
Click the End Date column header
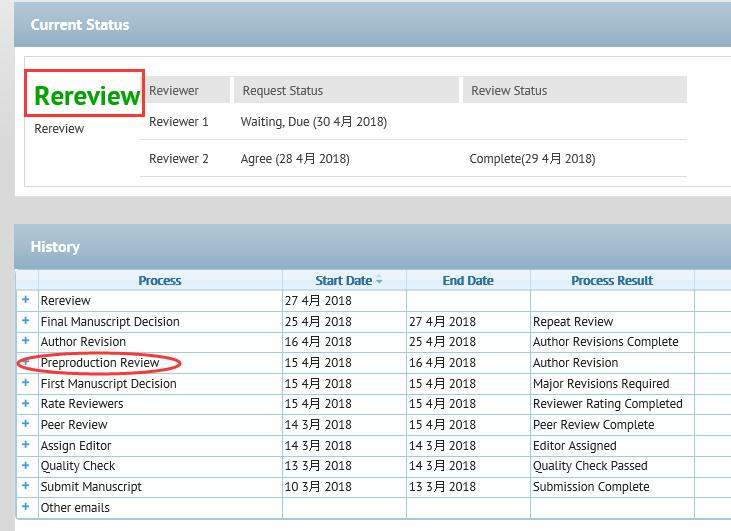point(468,281)
